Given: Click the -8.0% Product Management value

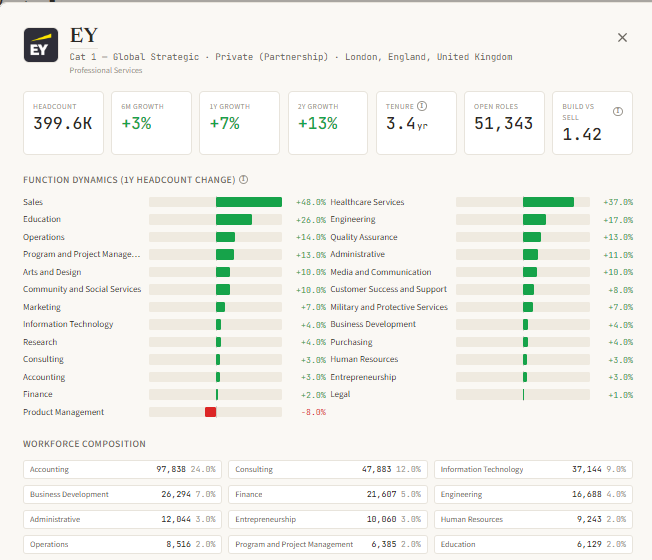Looking at the screenshot, I should pos(314,412).
